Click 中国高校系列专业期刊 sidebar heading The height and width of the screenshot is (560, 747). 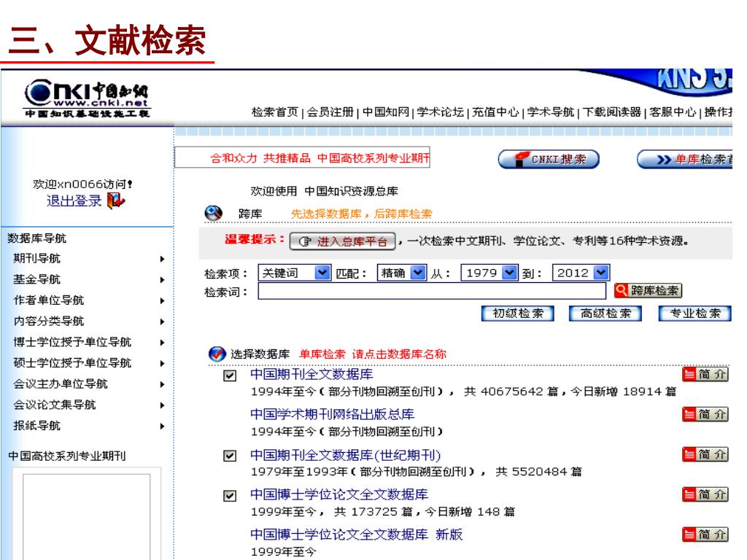click(x=66, y=456)
